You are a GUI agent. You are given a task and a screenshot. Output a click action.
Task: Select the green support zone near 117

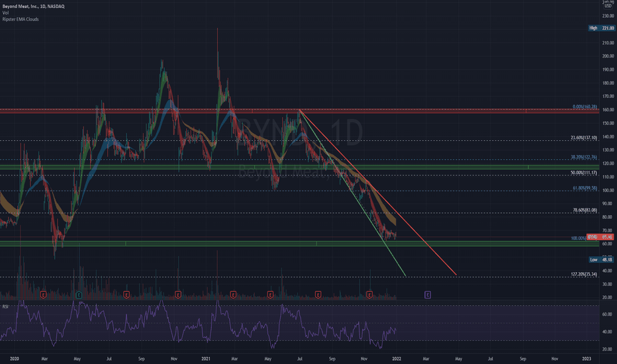click(299, 167)
